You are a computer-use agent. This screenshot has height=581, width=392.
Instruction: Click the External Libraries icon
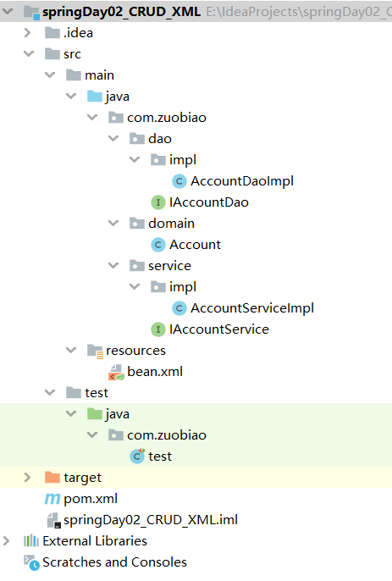tap(31, 541)
